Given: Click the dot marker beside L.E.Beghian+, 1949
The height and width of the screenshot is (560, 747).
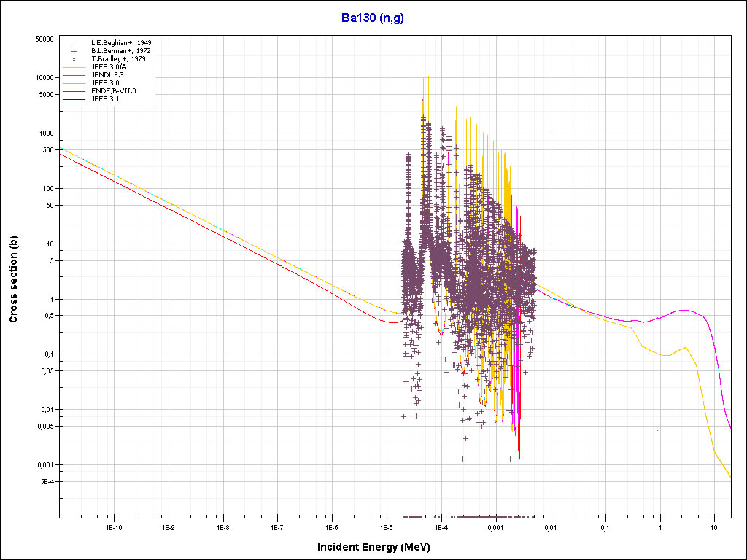Looking at the screenshot, I should [74, 44].
